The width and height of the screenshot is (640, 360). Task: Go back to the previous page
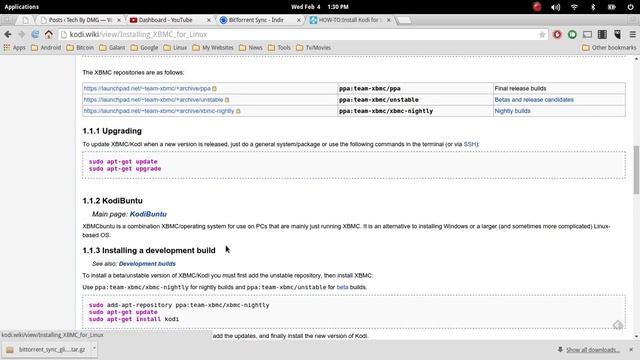(8, 35)
